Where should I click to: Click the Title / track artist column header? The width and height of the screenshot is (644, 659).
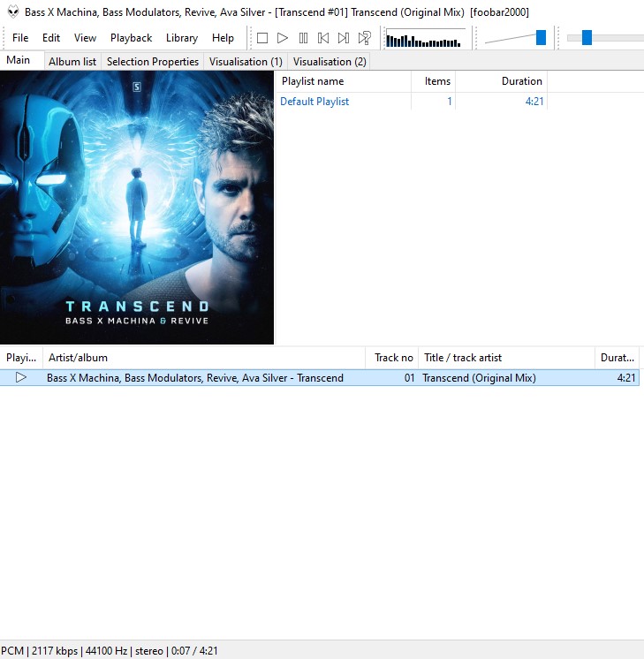[x=506, y=358]
